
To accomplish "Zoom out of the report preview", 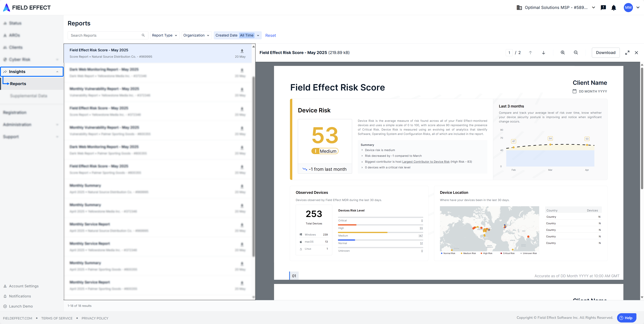I will pyautogui.click(x=576, y=52).
